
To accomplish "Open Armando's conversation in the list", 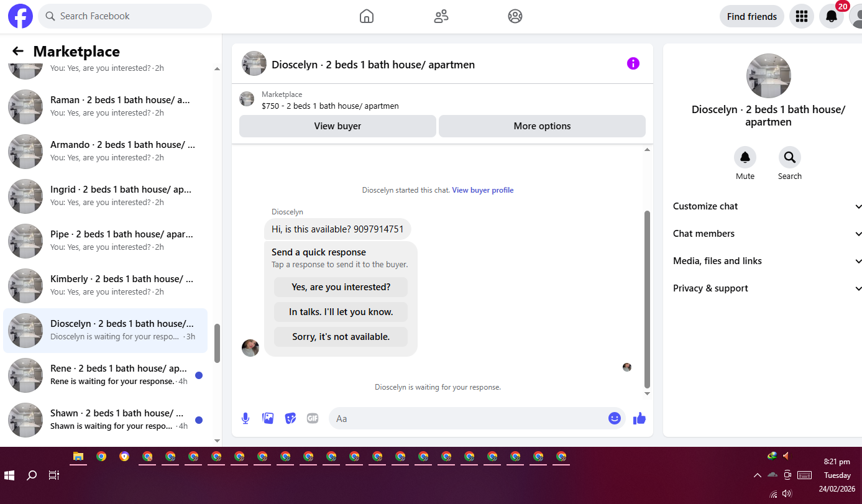I will [x=106, y=152].
